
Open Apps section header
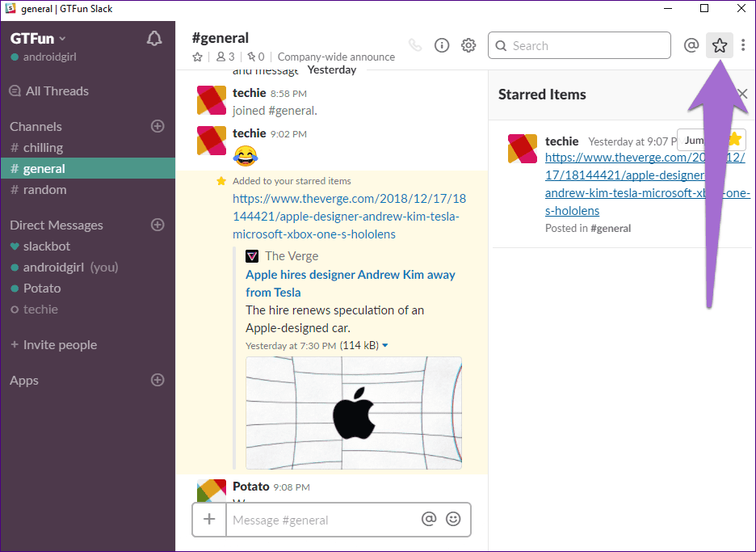tap(24, 380)
